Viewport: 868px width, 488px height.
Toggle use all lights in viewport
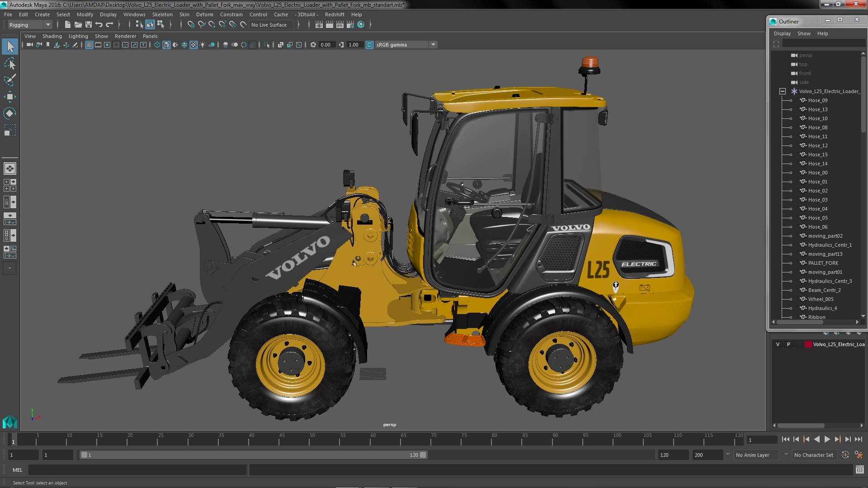tap(203, 45)
